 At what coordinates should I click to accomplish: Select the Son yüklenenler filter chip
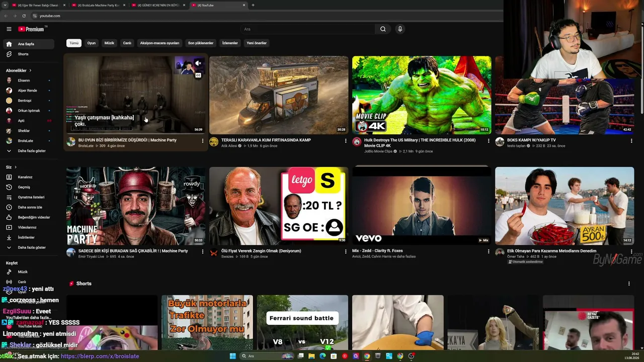pos(201,43)
